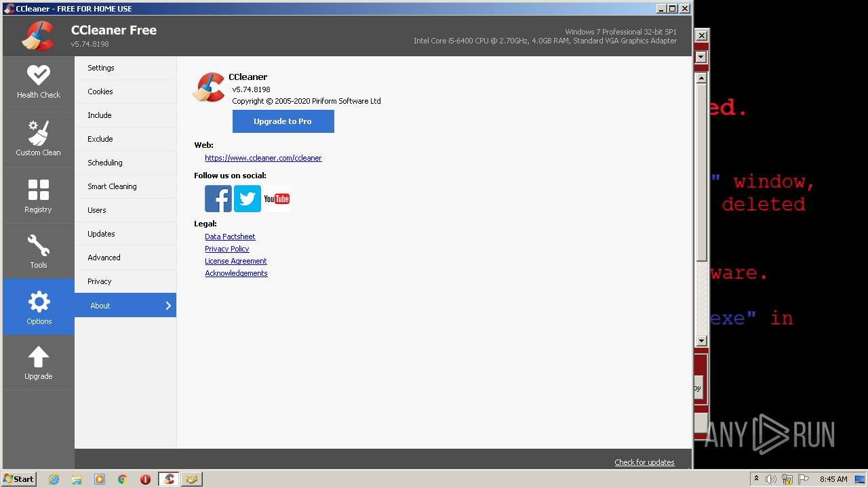Open the Settings options page
868x488 pixels.
pyautogui.click(x=125, y=68)
